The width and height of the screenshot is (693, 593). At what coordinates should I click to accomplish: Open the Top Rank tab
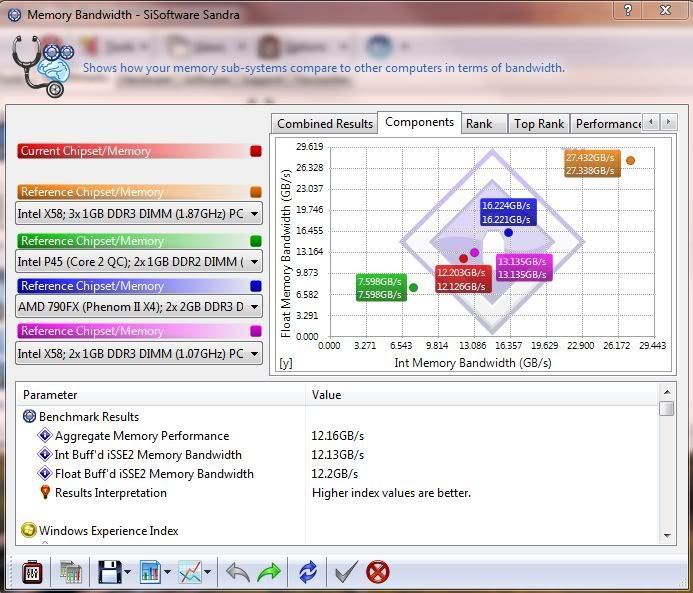539,124
